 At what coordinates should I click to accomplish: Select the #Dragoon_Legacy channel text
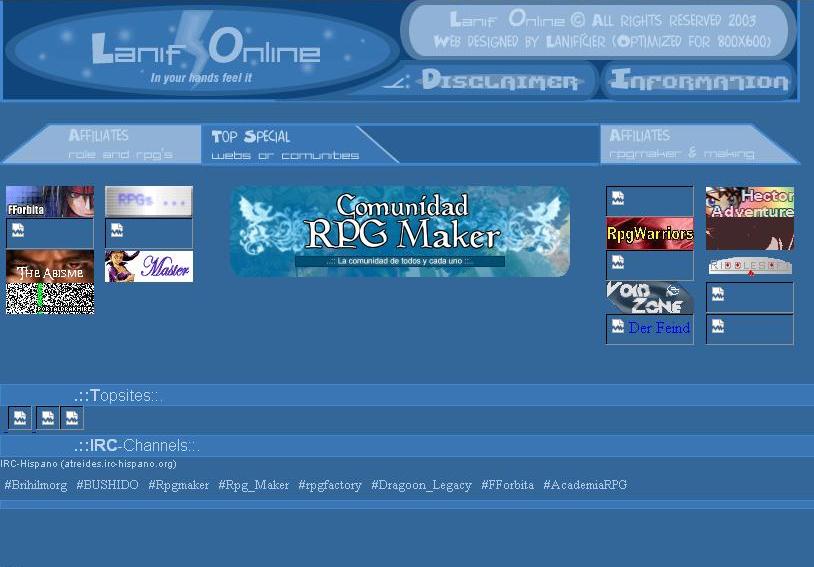point(422,485)
